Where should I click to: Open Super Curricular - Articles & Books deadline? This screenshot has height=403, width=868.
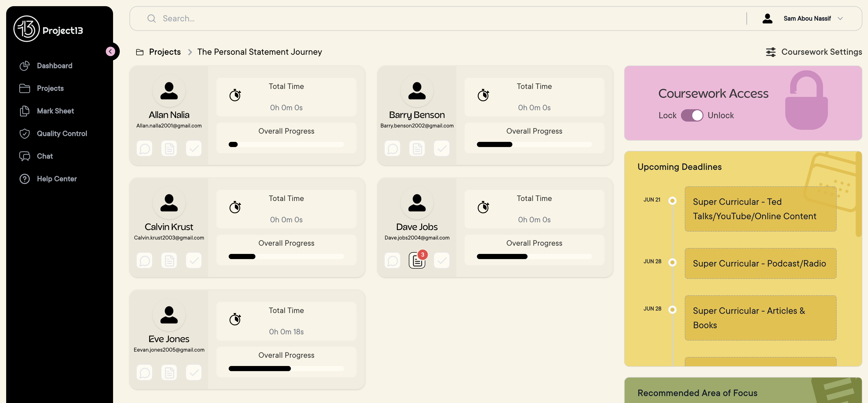[x=760, y=318]
